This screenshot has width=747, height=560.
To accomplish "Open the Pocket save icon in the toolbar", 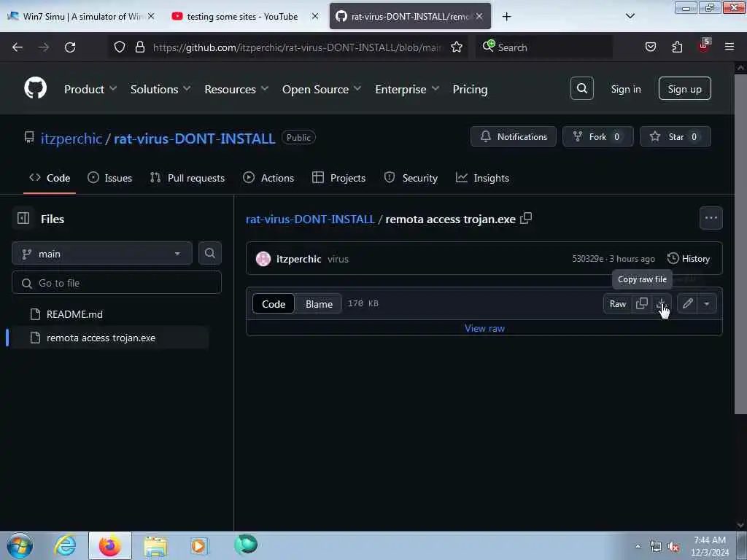I will coord(650,47).
